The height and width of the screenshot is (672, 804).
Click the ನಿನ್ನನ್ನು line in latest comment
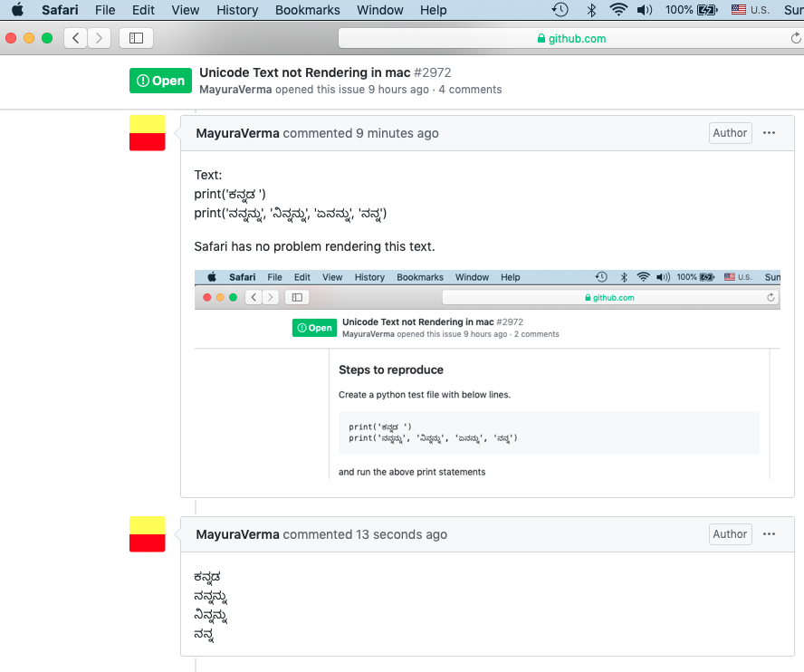211,616
